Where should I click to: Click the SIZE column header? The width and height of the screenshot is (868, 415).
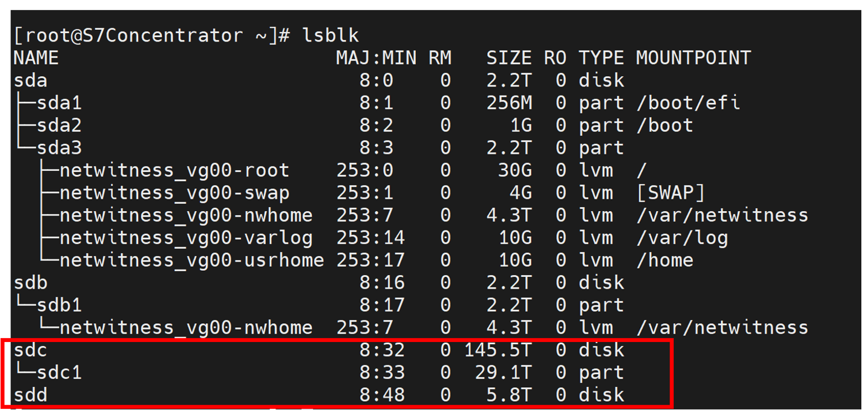pyautogui.click(x=509, y=58)
